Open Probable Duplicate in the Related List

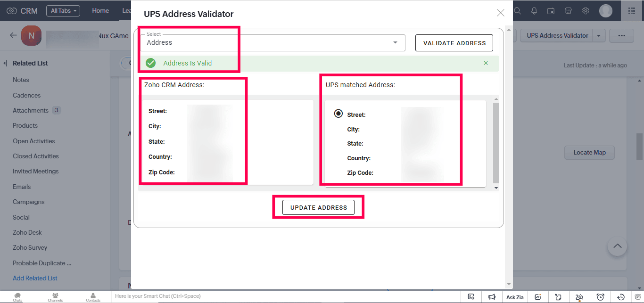pos(42,263)
